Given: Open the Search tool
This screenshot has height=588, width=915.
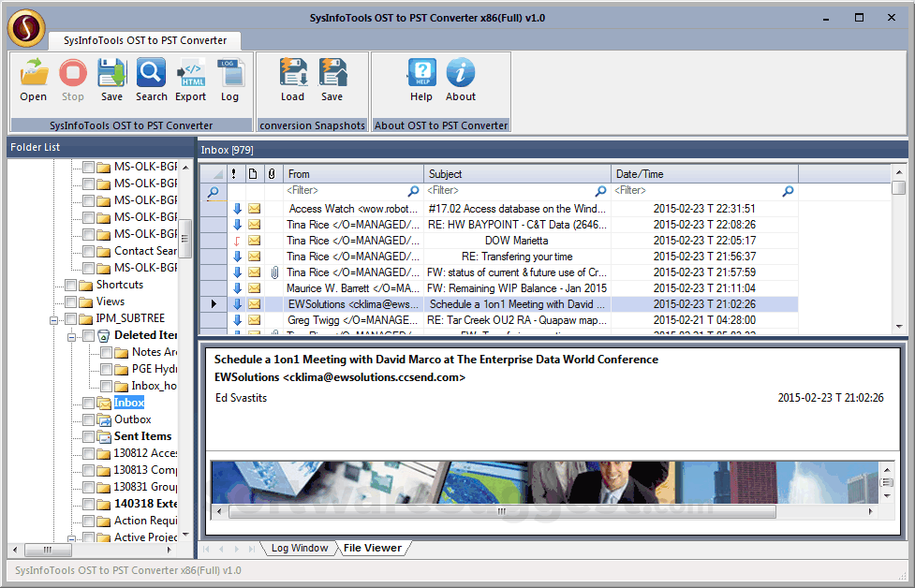Looking at the screenshot, I should pos(151,74).
